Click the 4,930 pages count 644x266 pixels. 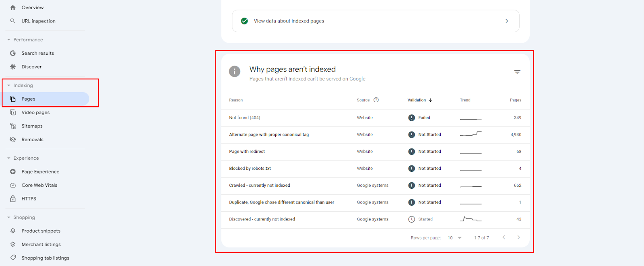(x=516, y=135)
